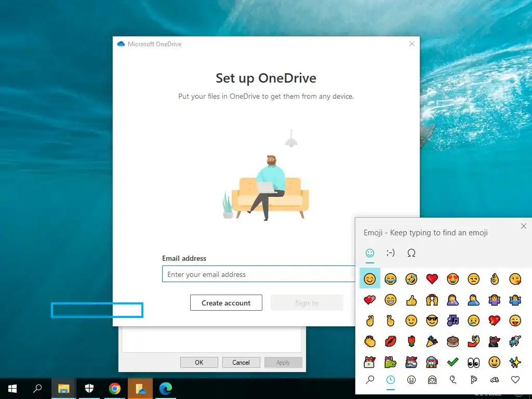Screen dimensions: 532x399
Task: Insert the selfie hand emoji
Action: [474, 341]
